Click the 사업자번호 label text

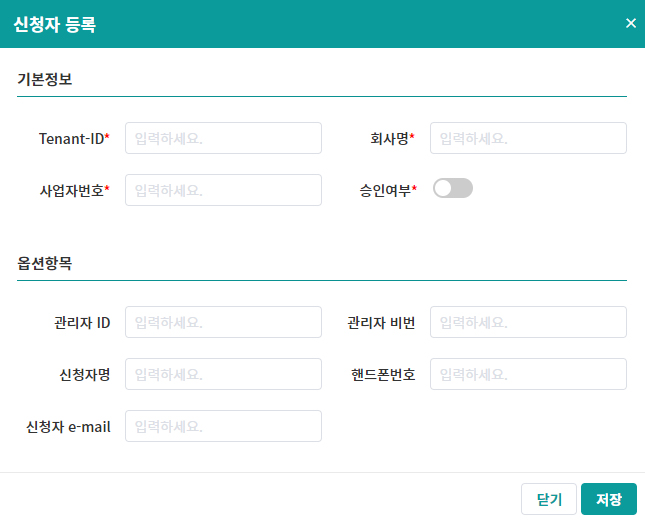click(72, 190)
